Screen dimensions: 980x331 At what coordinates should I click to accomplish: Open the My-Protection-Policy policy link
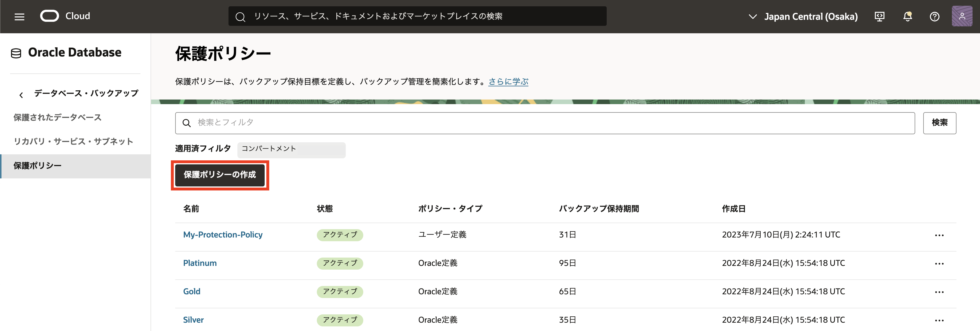(222, 235)
